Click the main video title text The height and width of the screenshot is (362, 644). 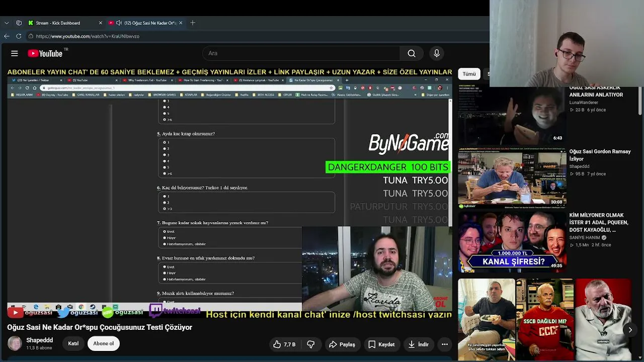[100, 327]
